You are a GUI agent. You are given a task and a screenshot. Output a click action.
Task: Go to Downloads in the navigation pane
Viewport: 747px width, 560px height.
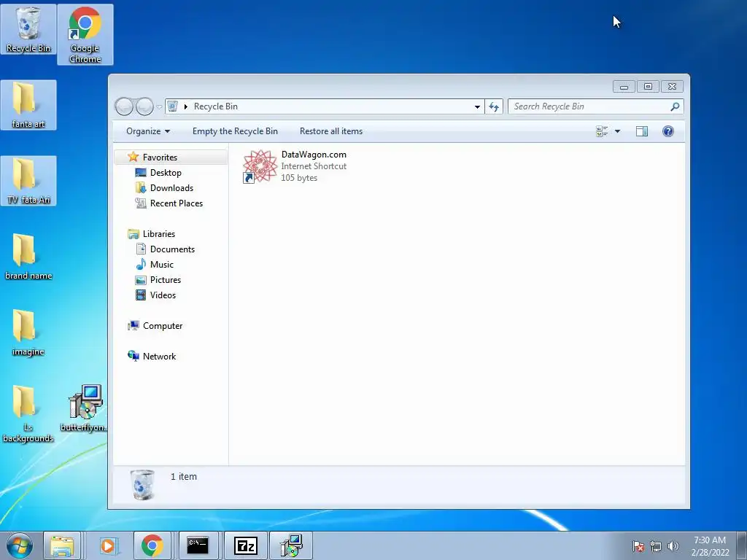(x=171, y=188)
